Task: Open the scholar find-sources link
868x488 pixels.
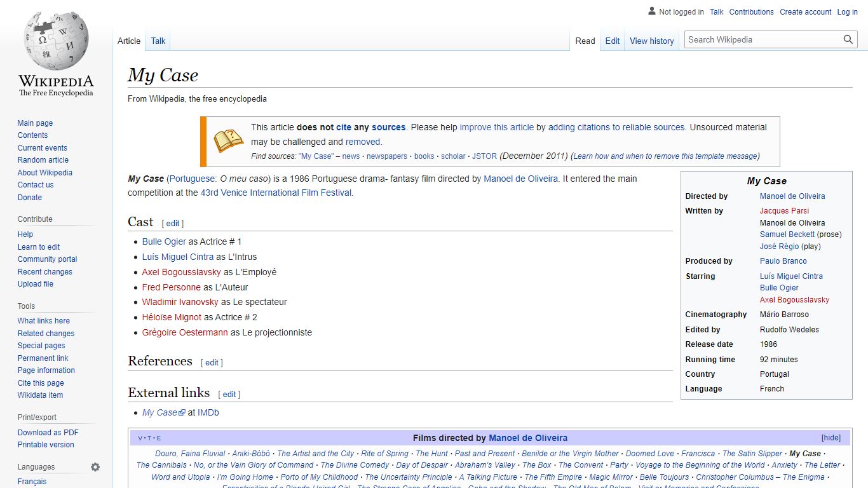Action: 453,156
